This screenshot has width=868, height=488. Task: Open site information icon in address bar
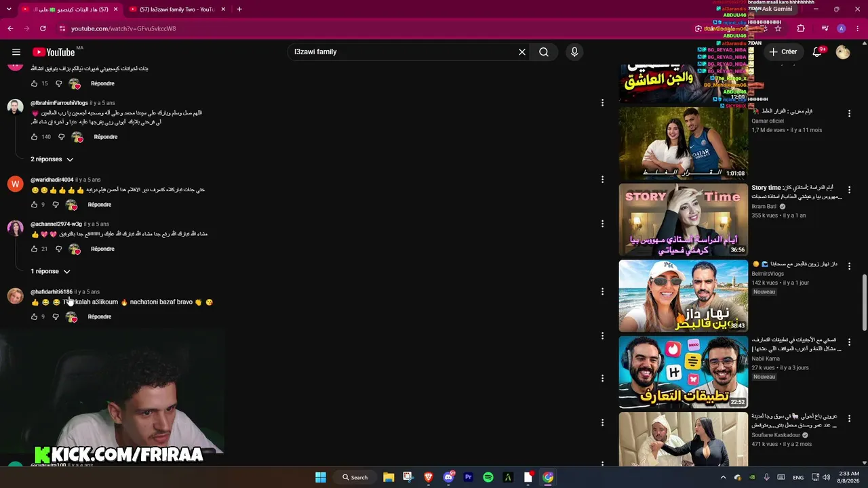[62, 28]
